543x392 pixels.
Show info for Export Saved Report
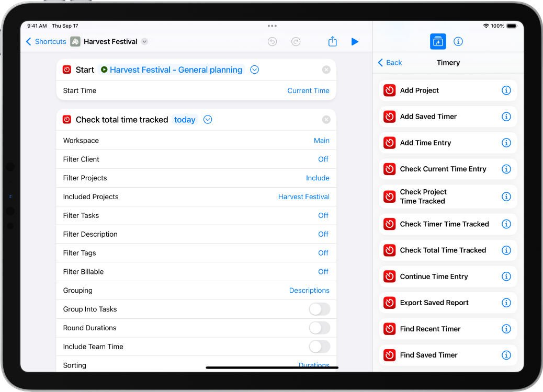click(506, 303)
